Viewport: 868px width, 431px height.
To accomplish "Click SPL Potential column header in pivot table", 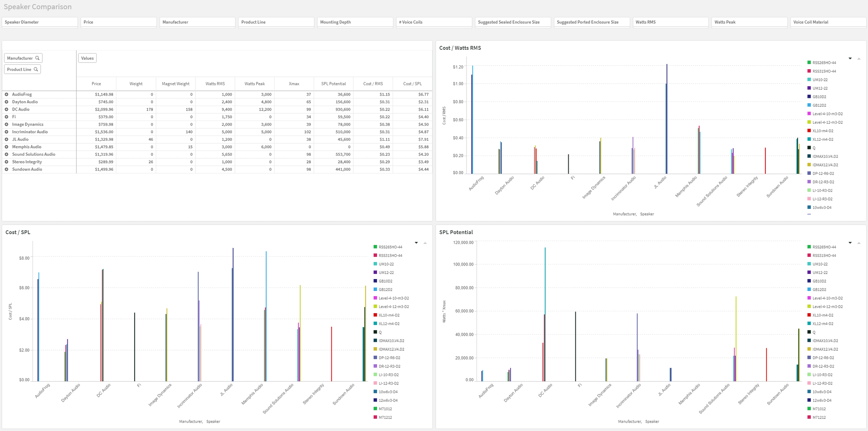I will 334,84.
